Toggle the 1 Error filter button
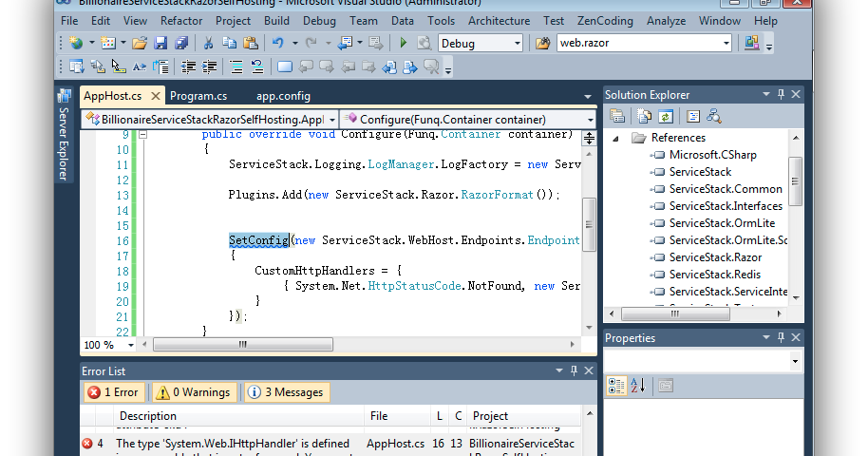Viewport: 868px width, 456px height. pos(115,392)
